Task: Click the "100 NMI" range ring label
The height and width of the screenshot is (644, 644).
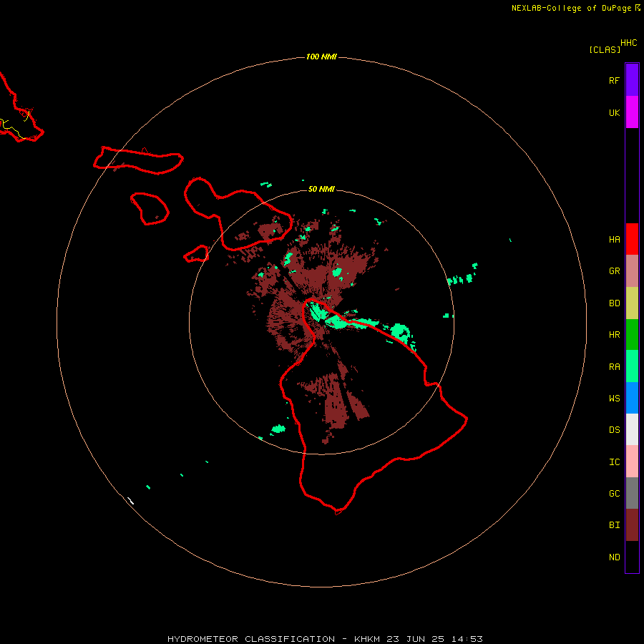Action: pos(321,57)
